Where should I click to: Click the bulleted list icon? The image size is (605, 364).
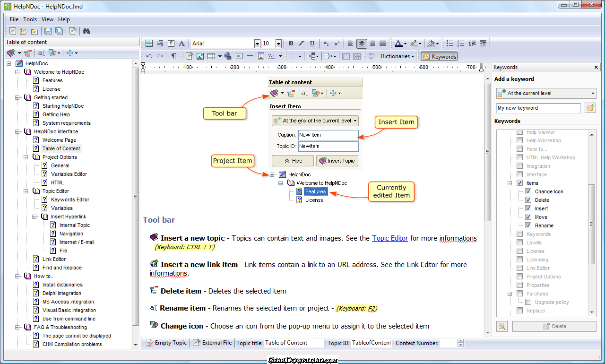(450, 43)
